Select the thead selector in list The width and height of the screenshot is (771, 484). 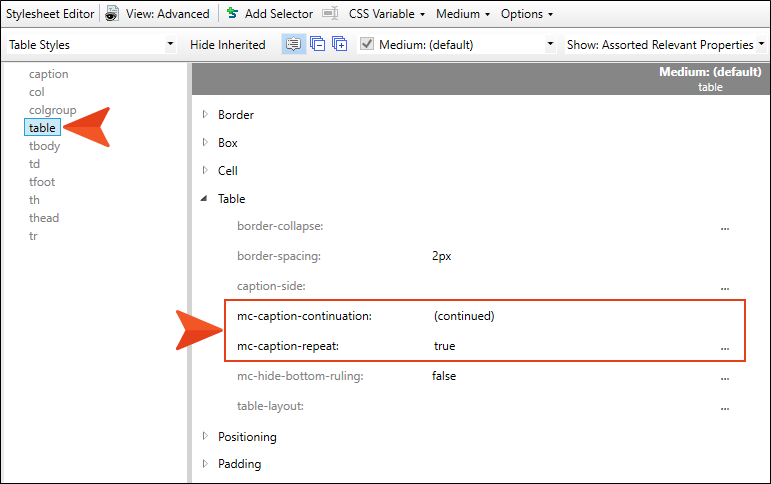(44, 218)
